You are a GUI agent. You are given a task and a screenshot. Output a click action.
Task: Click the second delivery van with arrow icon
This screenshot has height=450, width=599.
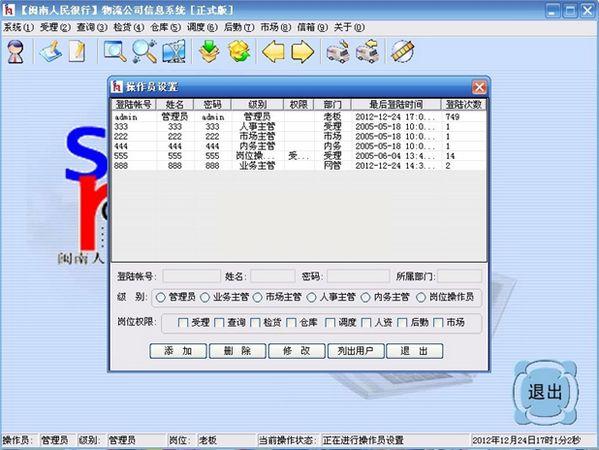click(367, 51)
